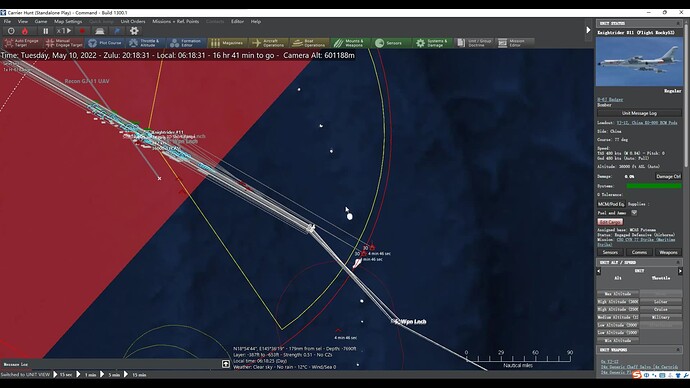Open the Unit Orders menu
The image size is (690, 388).
[x=133, y=21]
